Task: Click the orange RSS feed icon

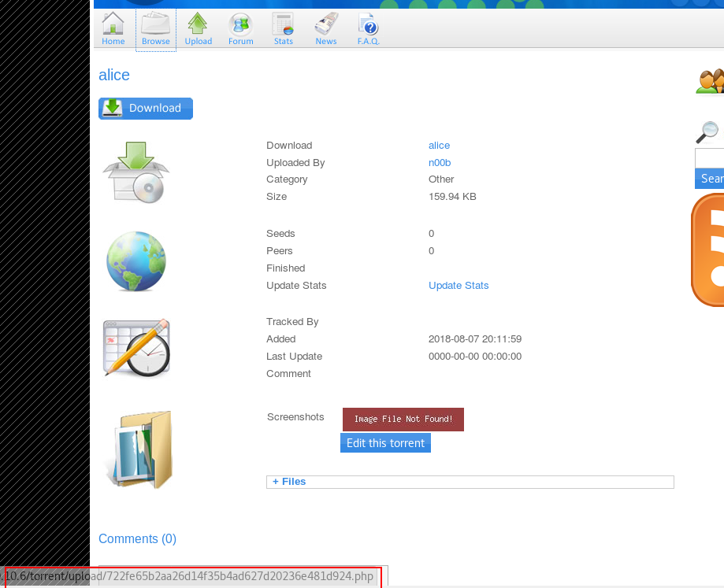Action: pos(709,250)
